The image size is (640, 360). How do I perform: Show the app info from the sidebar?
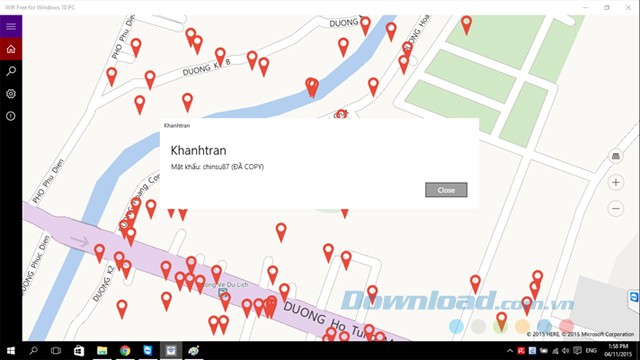(11, 116)
